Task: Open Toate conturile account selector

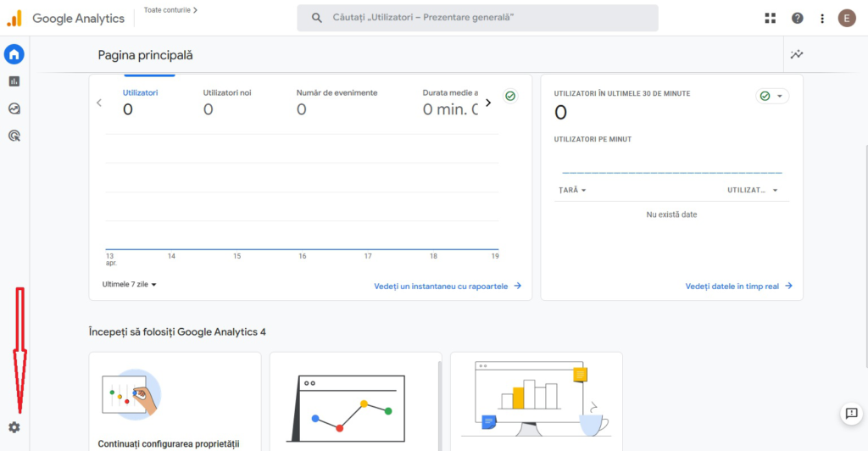Action: 170,10
